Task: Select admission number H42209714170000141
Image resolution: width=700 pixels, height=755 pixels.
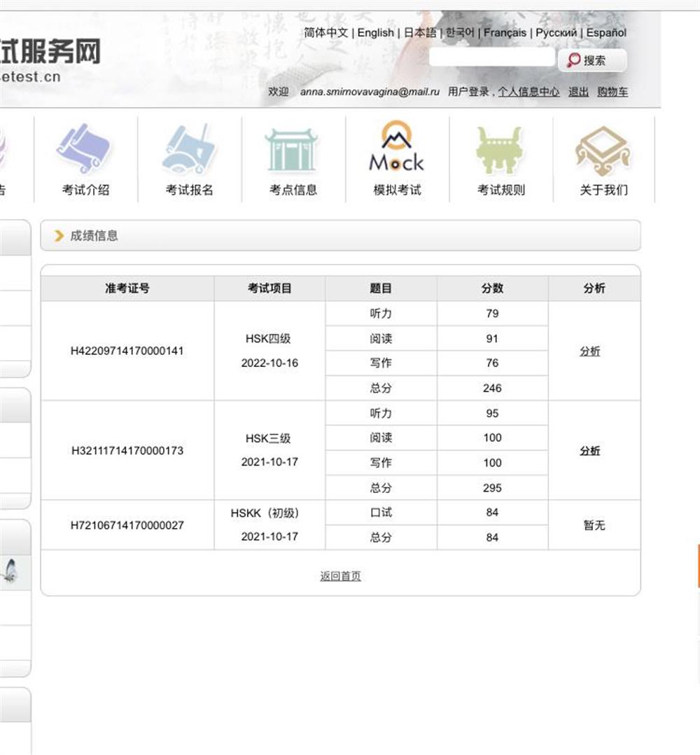Action: (x=127, y=351)
